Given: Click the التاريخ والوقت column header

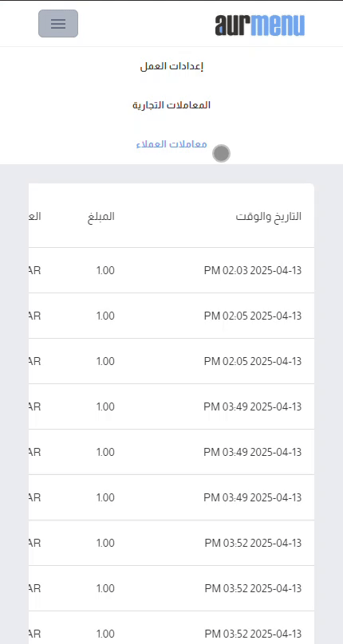Looking at the screenshot, I should point(268,217).
